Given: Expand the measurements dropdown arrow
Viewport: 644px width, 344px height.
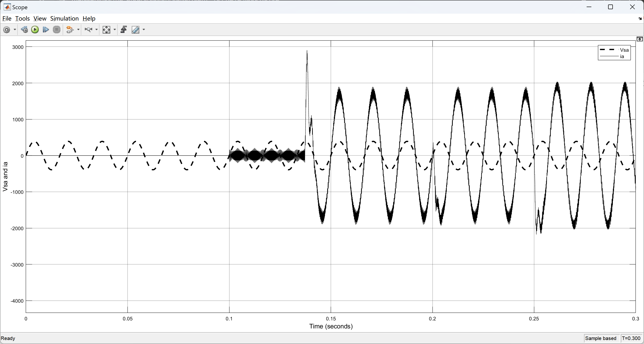Looking at the screenshot, I should click(x=144, y=30).
